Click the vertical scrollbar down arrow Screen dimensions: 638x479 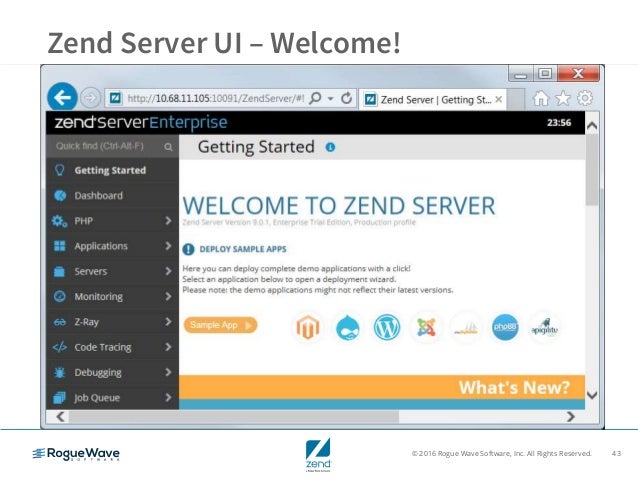[592, 395]
